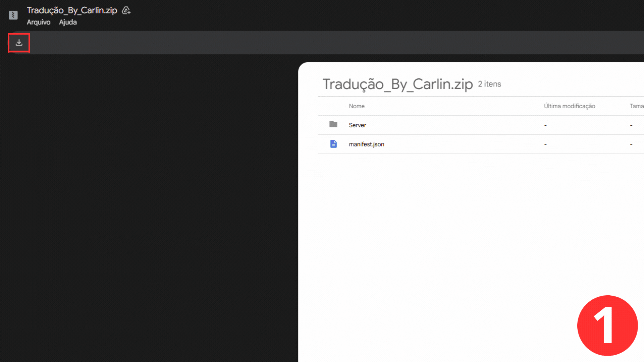Click manifest.json row's last modified dash
Image resolution: width=644 pixels, height=362 pixels.
(x=545, y=144)
